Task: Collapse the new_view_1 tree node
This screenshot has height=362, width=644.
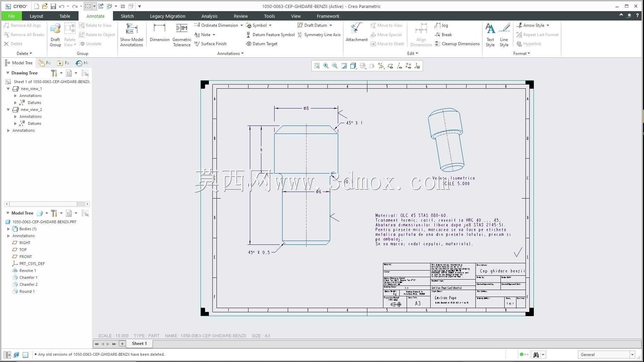Action: click(x=8, y=89)
